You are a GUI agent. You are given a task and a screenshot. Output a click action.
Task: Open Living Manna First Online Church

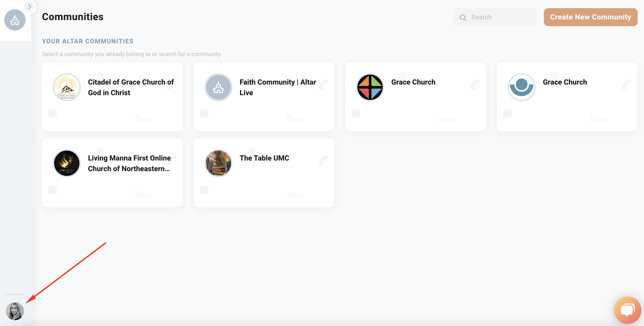[129, 163]
